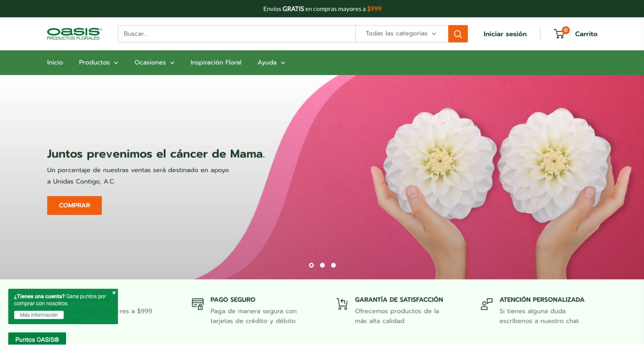The width and height of the screenshot is (644, 362).
Task: Select the second carousel slide dot
Action: 322,265
